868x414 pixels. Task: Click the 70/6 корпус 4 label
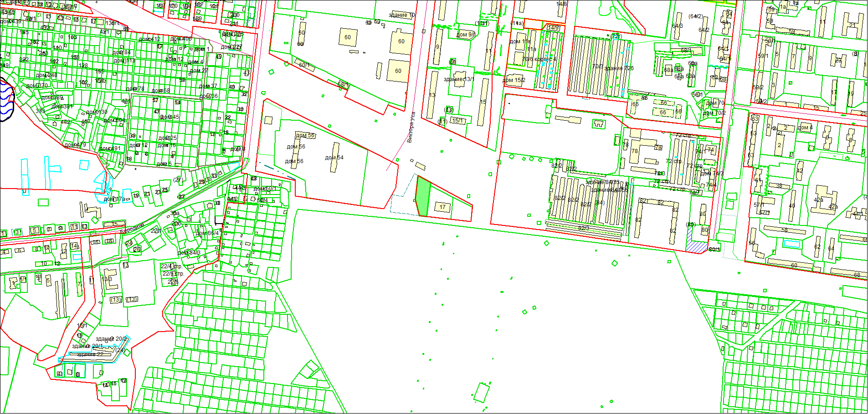coord(539,59)
